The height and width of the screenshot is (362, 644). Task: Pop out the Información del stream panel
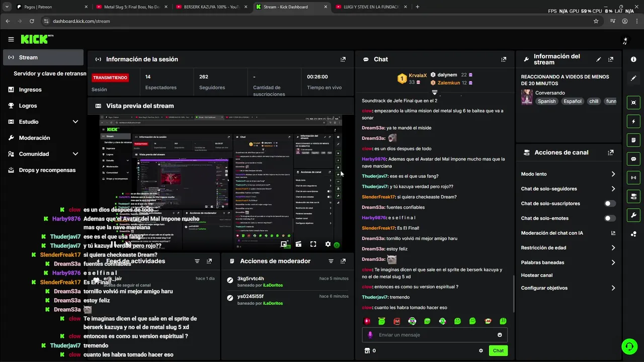[611, 59]
